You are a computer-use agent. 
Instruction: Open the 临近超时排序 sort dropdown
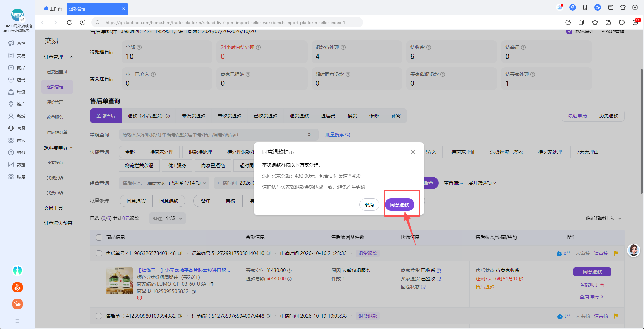coord(604,219)
